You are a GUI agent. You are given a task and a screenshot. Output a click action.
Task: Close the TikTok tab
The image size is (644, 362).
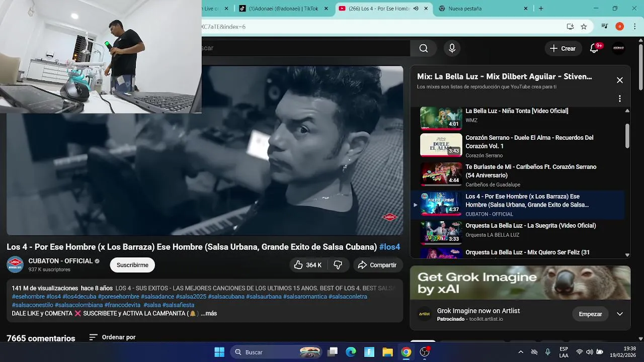326,9
